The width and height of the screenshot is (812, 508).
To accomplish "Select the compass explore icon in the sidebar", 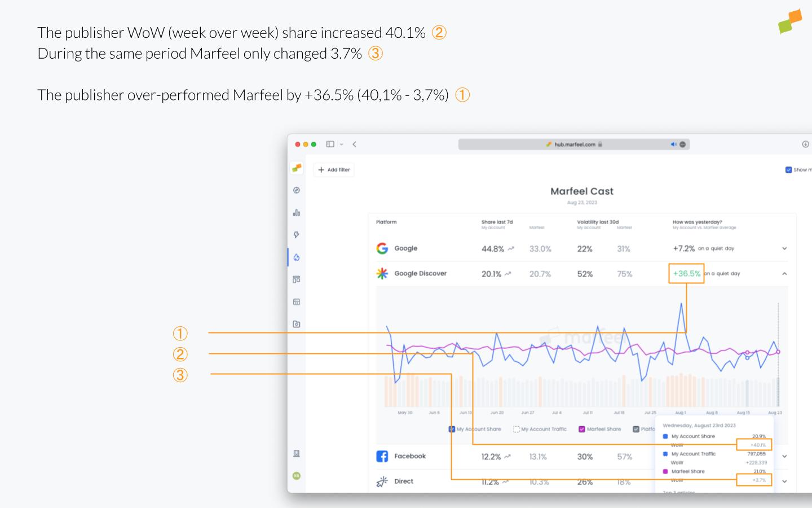I will 297,190.
